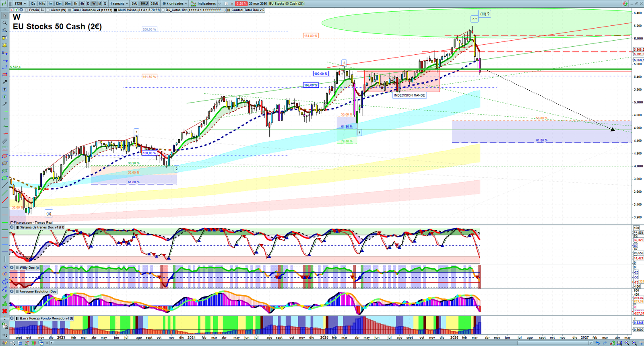Select the 144s timeframe button
Viewport: 644px width, 346px height.
pyautogui.click(x=41, y=4)
